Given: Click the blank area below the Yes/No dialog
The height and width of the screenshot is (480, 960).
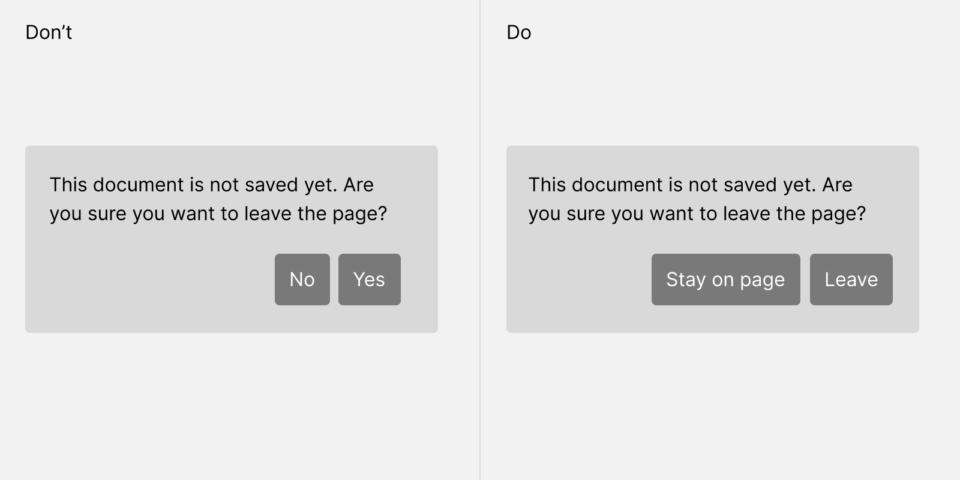Looking at the screenshot, I should pos(230,400).
